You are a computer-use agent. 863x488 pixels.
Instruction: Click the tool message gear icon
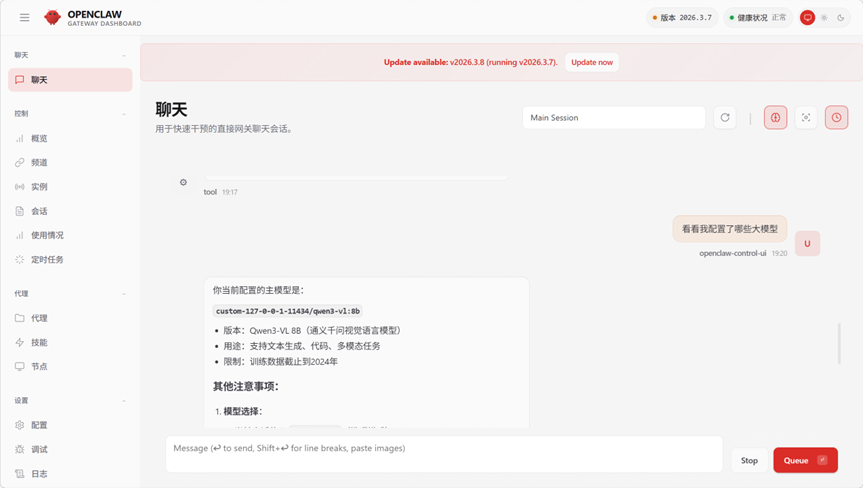click(x=183, y=182)
